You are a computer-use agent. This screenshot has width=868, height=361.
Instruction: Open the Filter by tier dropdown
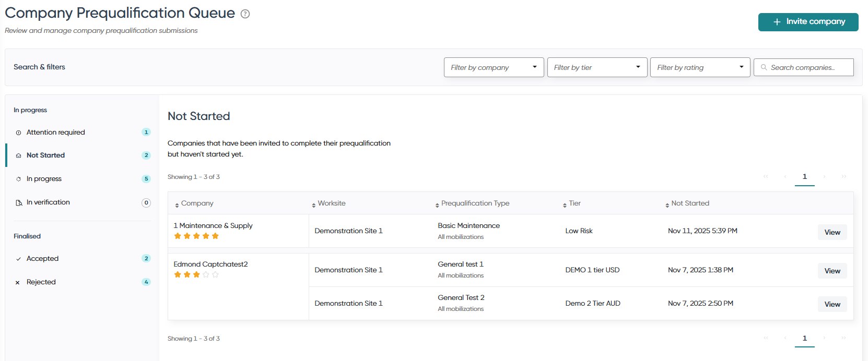[x=597, y=67]
